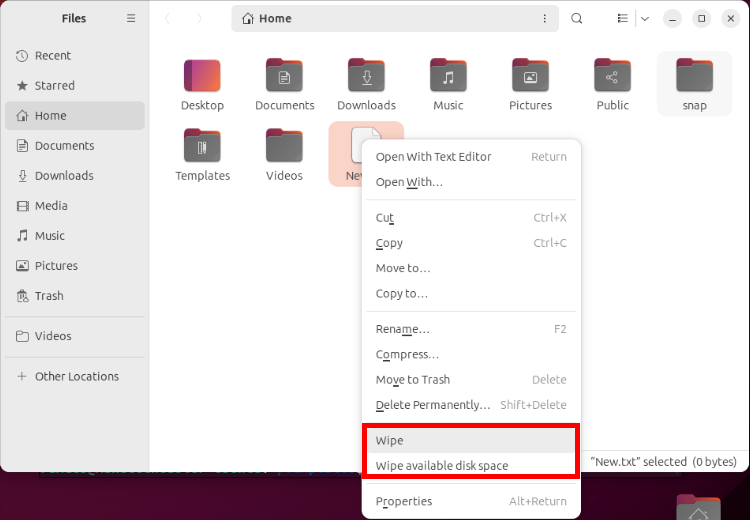Open the Pictures folder in the grid
Viewport: 750px width, 520px height.
point(530,76)
